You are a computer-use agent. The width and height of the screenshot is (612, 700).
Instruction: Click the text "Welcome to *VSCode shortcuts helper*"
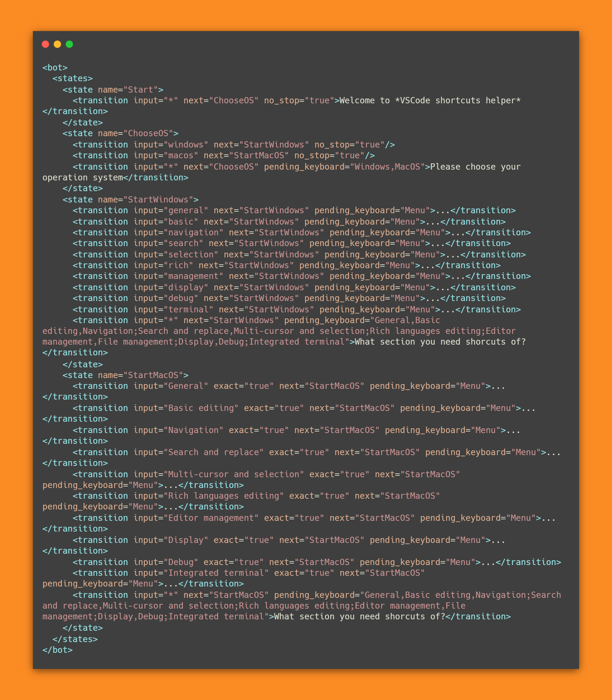coord(430,100)
